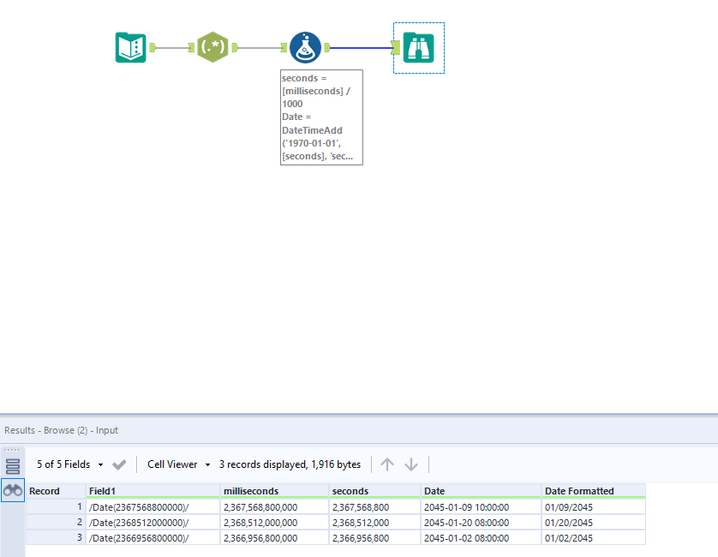Select the connection line into Browse tool
718x557 pixels.
click(360, 47)
